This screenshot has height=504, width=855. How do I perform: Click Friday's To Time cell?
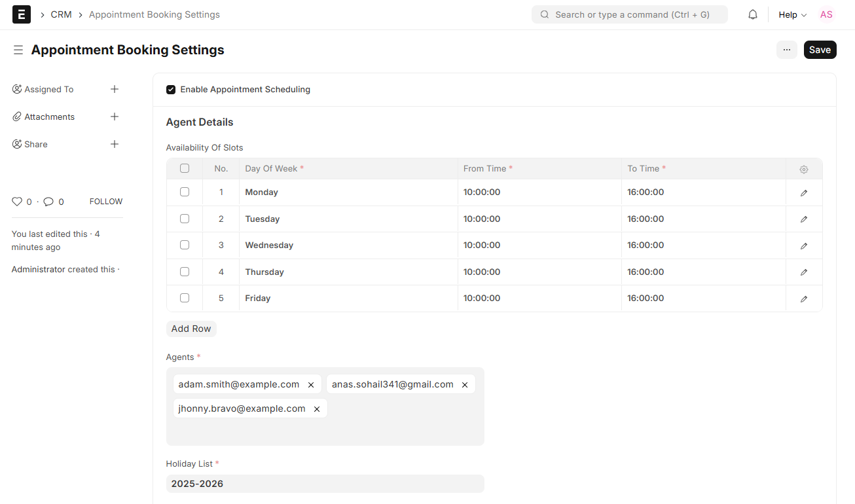[x=704, y=298]
